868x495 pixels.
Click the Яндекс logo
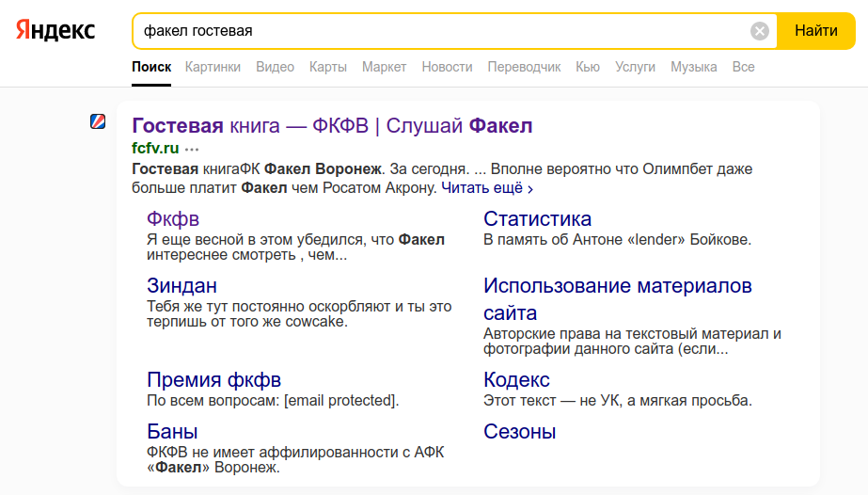pos(55,30)
